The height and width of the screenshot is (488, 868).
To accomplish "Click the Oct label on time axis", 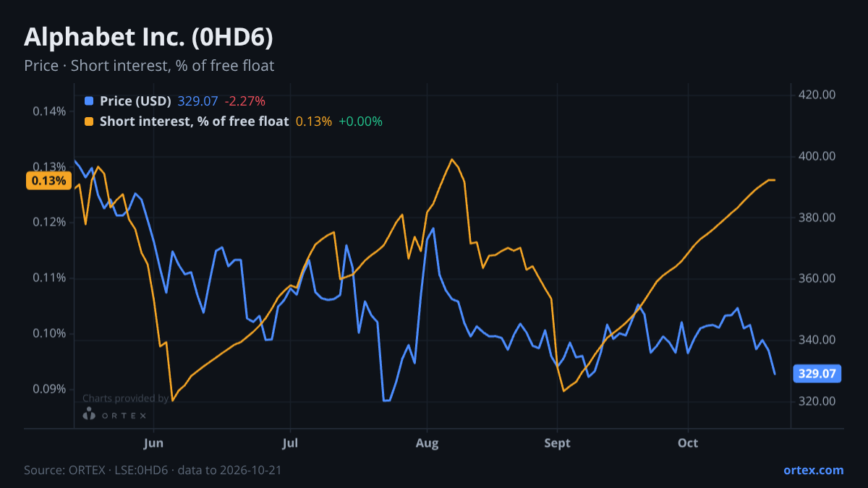I will (688, 442).
